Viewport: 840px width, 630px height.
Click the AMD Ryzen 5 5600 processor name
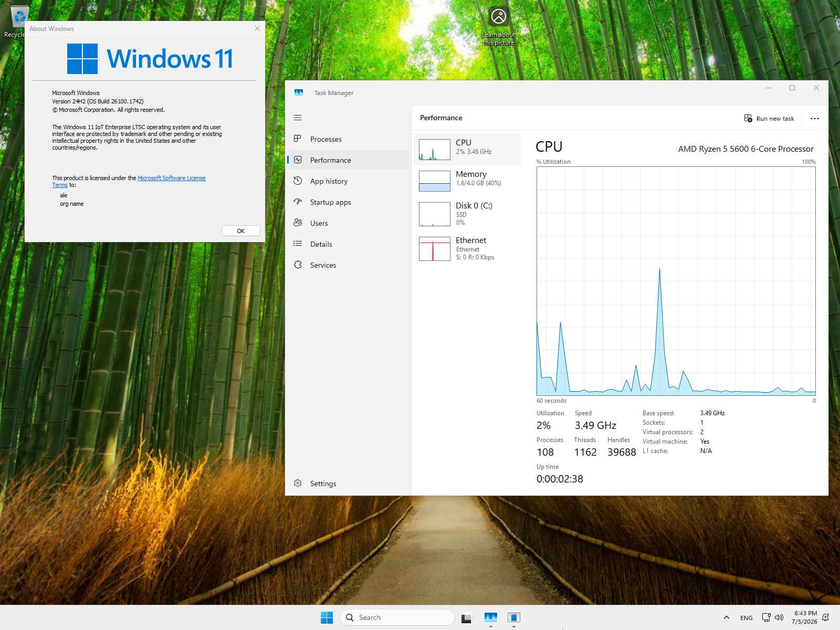pyautogui.click(x=746, y=149)
